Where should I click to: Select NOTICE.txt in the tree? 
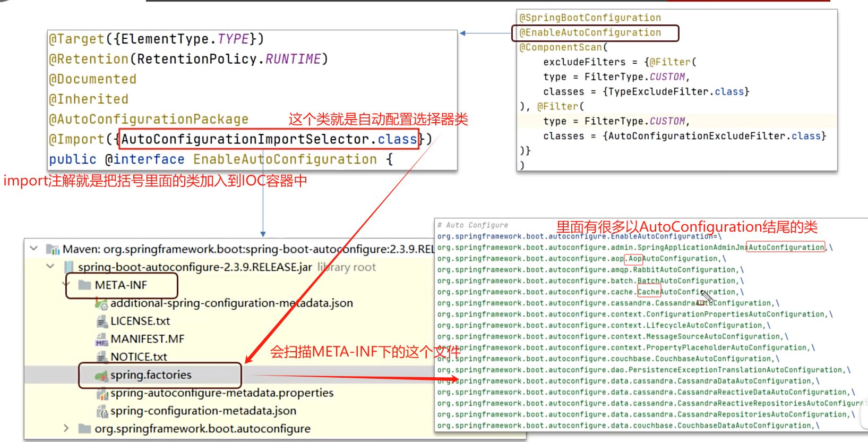139,356
